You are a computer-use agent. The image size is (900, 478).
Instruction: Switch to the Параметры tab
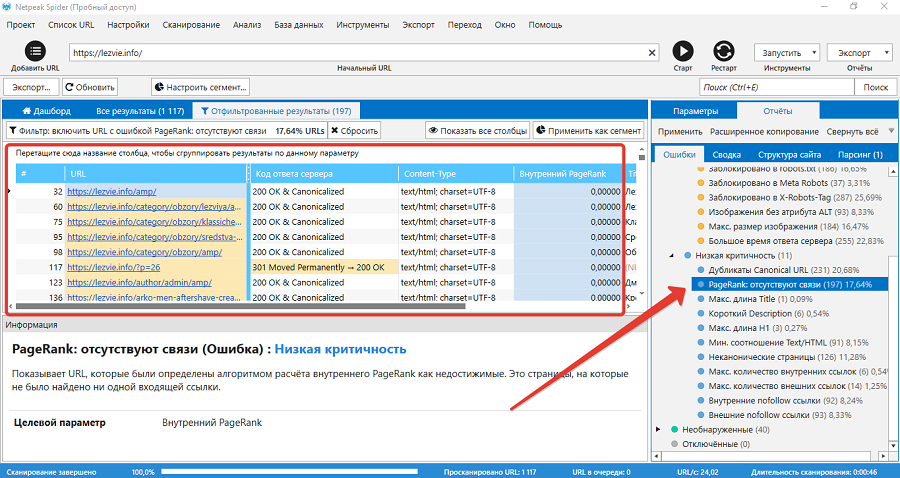[695, 111]
